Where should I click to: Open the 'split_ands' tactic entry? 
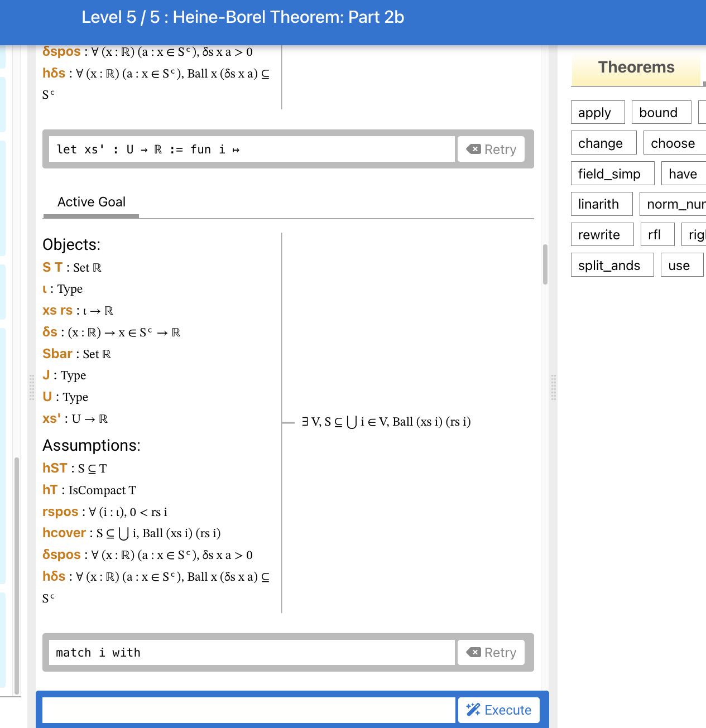(612, 265)
